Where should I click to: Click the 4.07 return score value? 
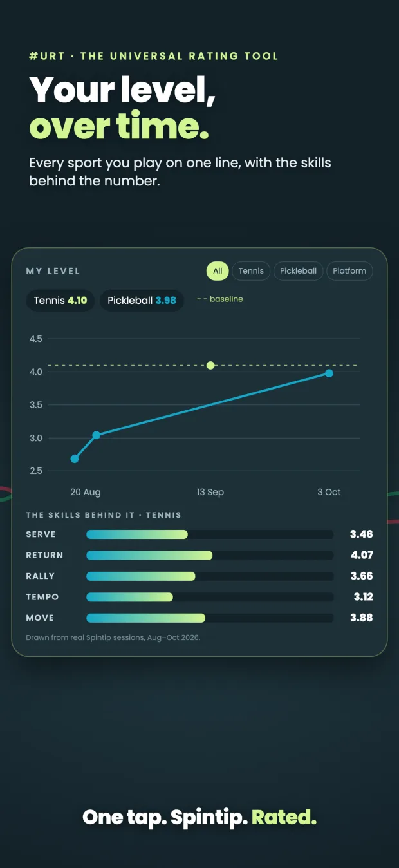(x=362, y=555)
